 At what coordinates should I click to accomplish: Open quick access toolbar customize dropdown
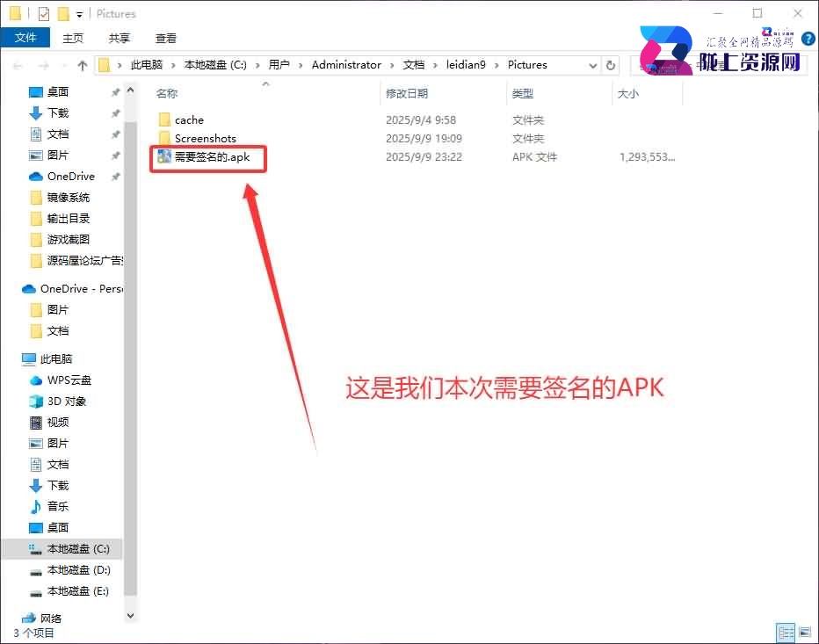[x=79, y=14]
